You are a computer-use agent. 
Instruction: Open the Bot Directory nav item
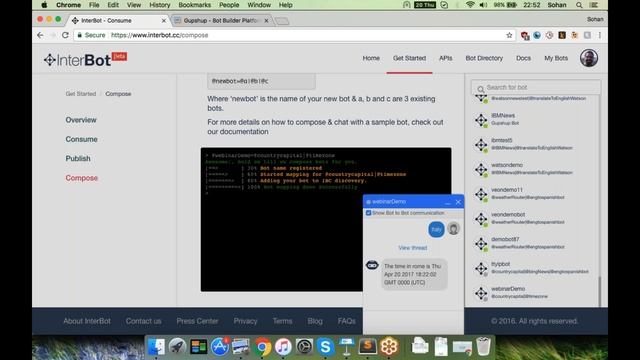(484, 58)
